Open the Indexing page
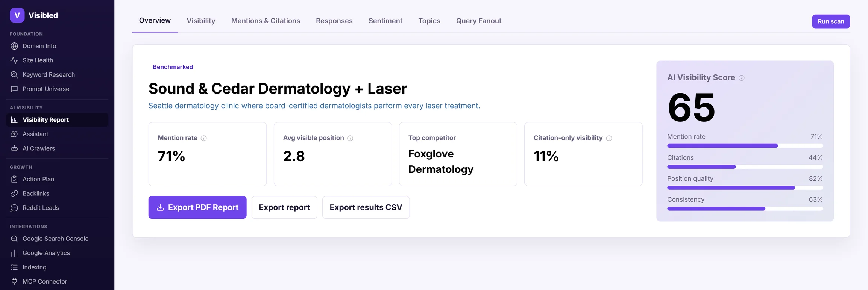This screenshot has width=868, height=290. 57,267
